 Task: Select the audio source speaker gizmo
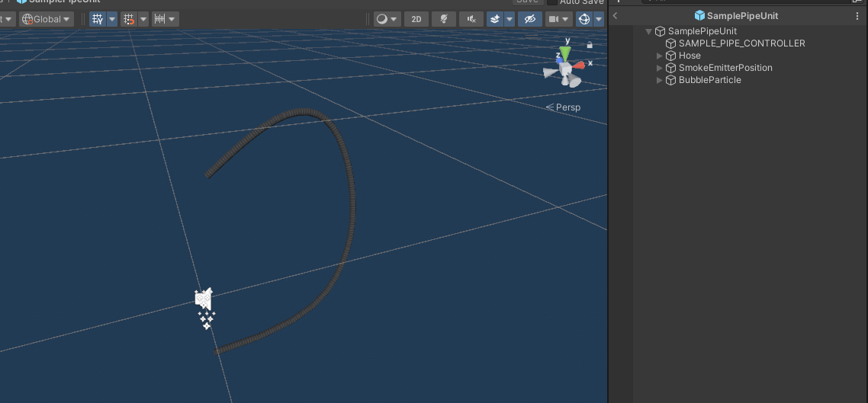pos(204,299)
